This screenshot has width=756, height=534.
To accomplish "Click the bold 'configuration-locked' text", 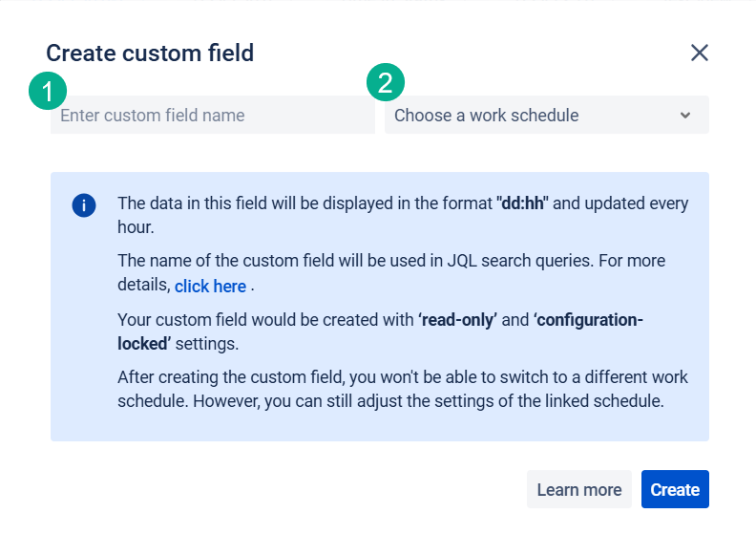I will click(381, 331).
